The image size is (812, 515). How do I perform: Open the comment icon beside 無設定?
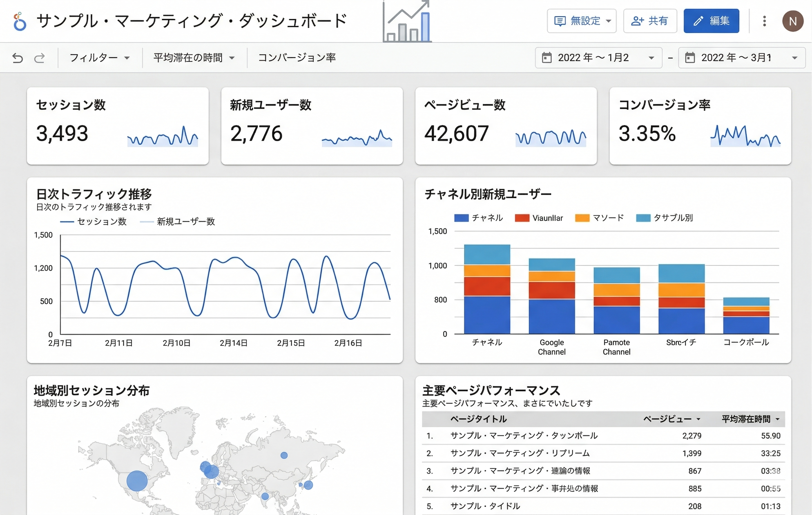tap(559, 21)
